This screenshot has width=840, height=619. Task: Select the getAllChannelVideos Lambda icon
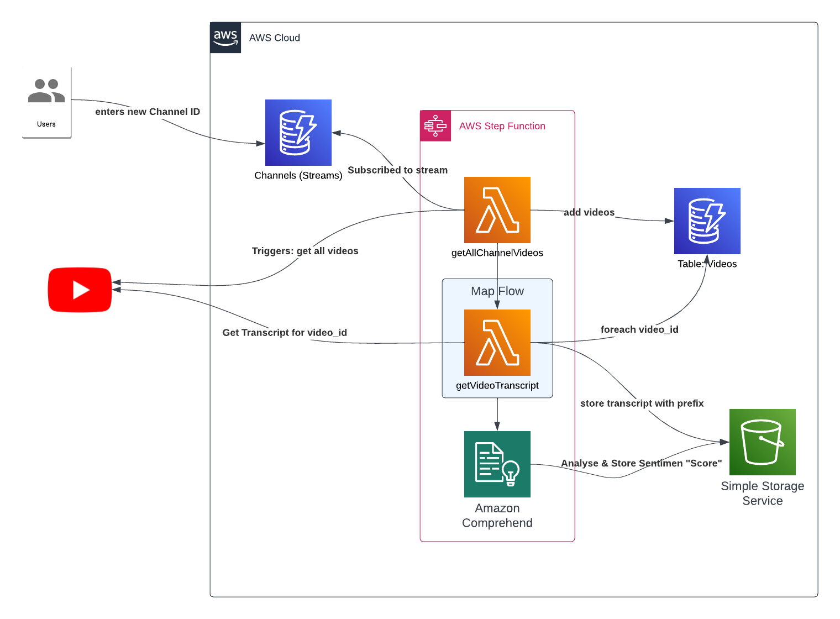click(x=497, y=210)
